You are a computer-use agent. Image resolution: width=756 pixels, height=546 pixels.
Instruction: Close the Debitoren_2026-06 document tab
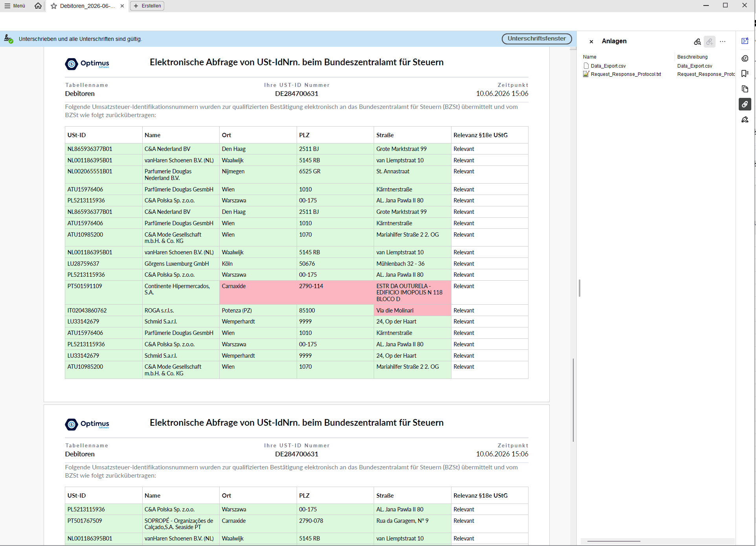pos(122,6)
